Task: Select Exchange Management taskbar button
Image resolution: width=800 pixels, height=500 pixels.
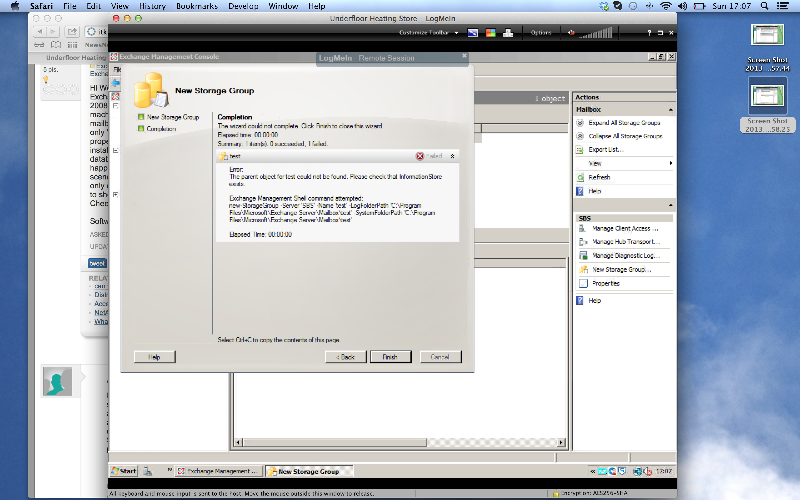Action: (x=219, y=471)
